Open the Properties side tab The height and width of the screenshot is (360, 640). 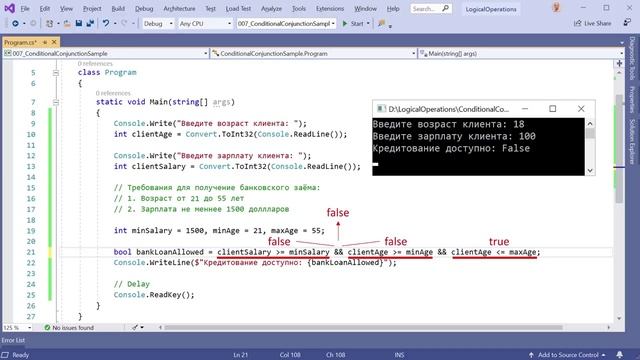(632, 99)
